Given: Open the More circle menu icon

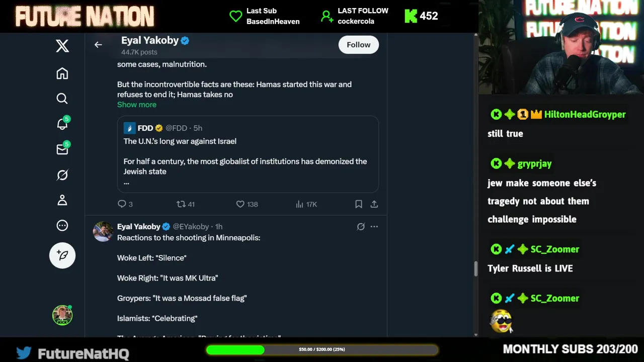Looking at the screenshot, I should tap(62, 226).
